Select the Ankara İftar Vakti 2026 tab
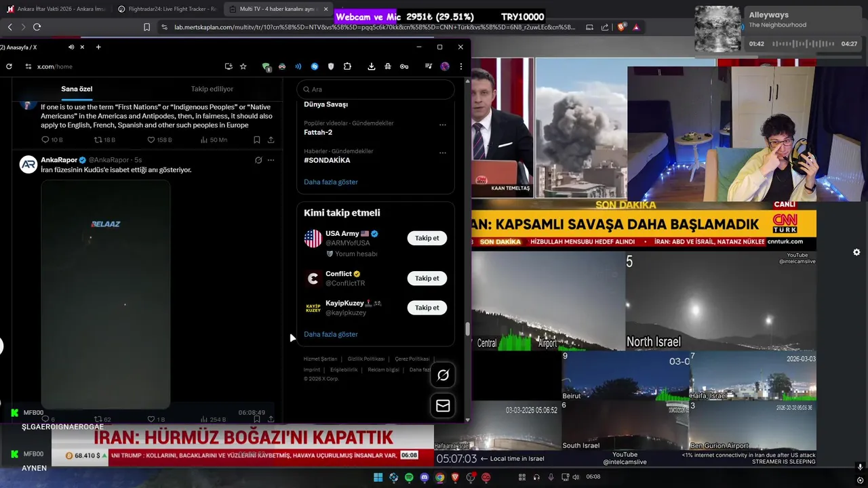The image size is (868, 488). tap(56, 9)
